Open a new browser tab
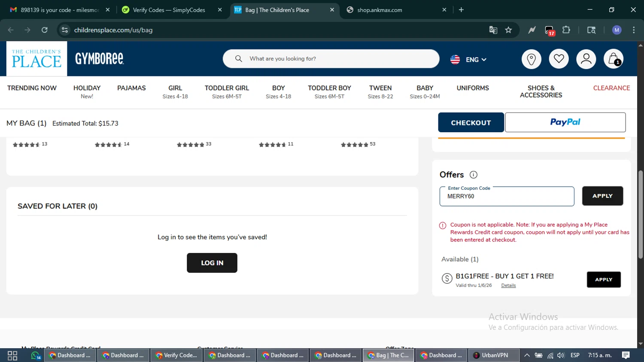This screenshot has width=644, height=362. [x=461, y=10]
